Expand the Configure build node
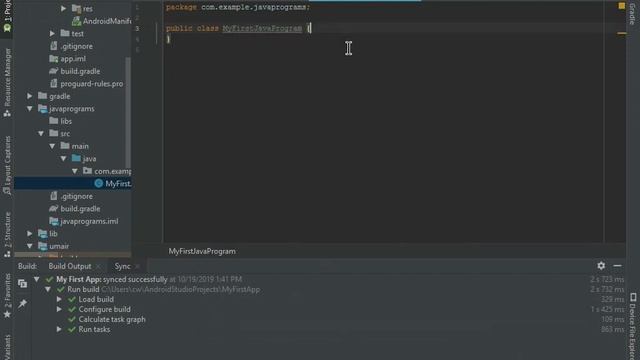 pos(59,309)
